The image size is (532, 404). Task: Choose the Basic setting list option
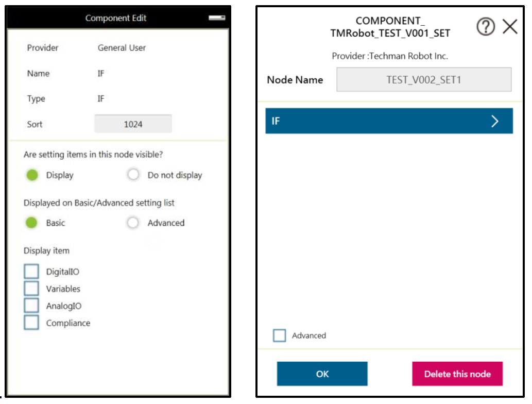click(31, 223)
